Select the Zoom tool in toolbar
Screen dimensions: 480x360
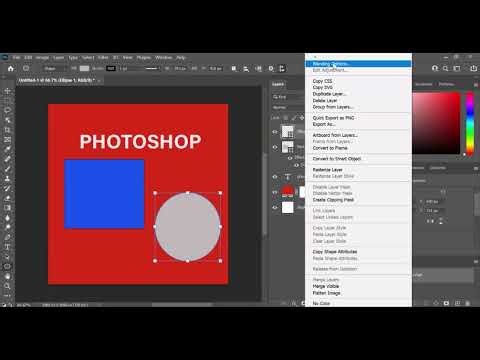pos(7,286)
